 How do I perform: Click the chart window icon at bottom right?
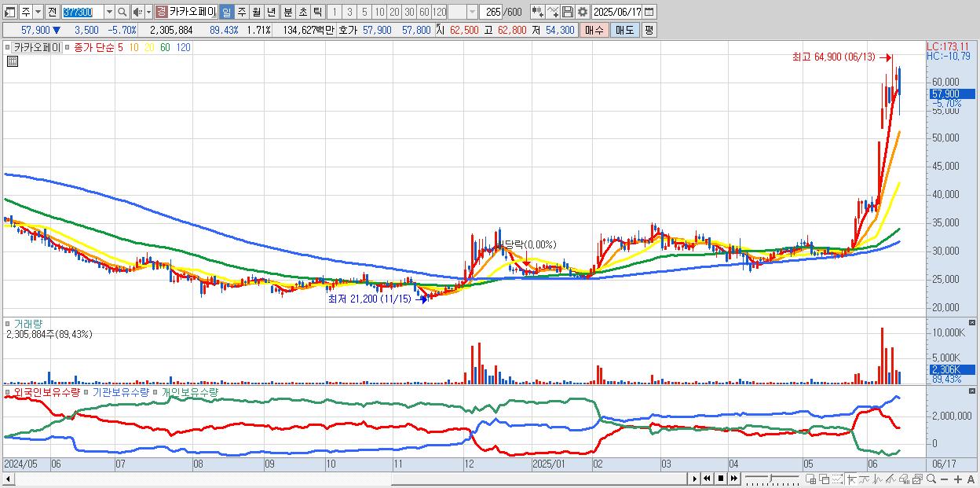(x=916, y=479)
